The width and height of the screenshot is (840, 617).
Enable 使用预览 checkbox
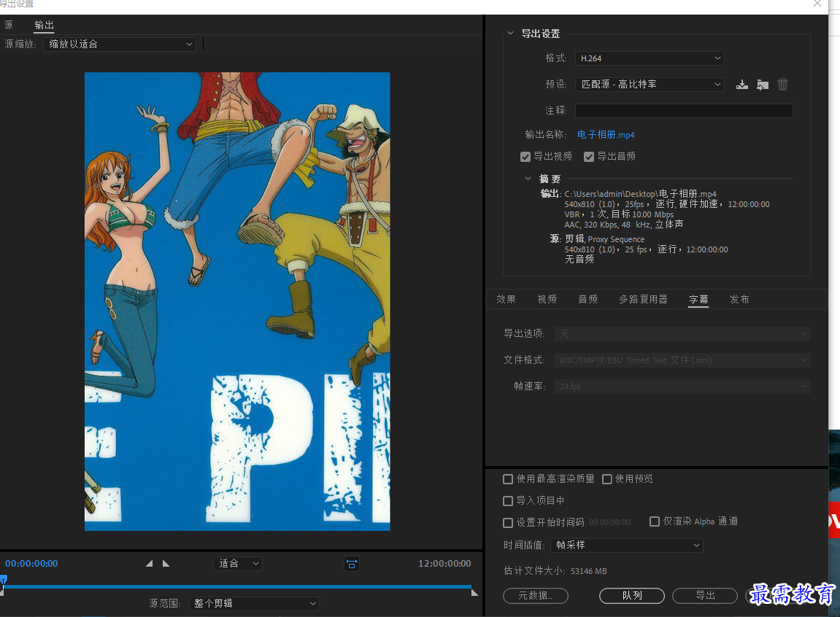point(607,479)
